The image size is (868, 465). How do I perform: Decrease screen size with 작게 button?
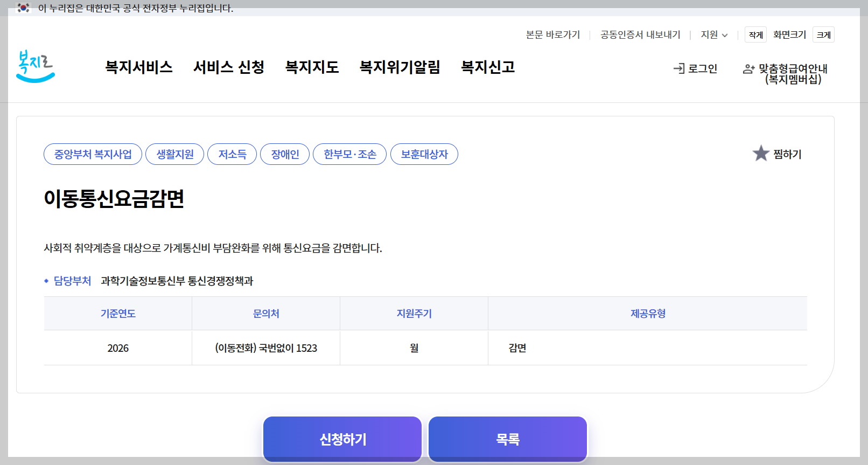pos(755,34)
